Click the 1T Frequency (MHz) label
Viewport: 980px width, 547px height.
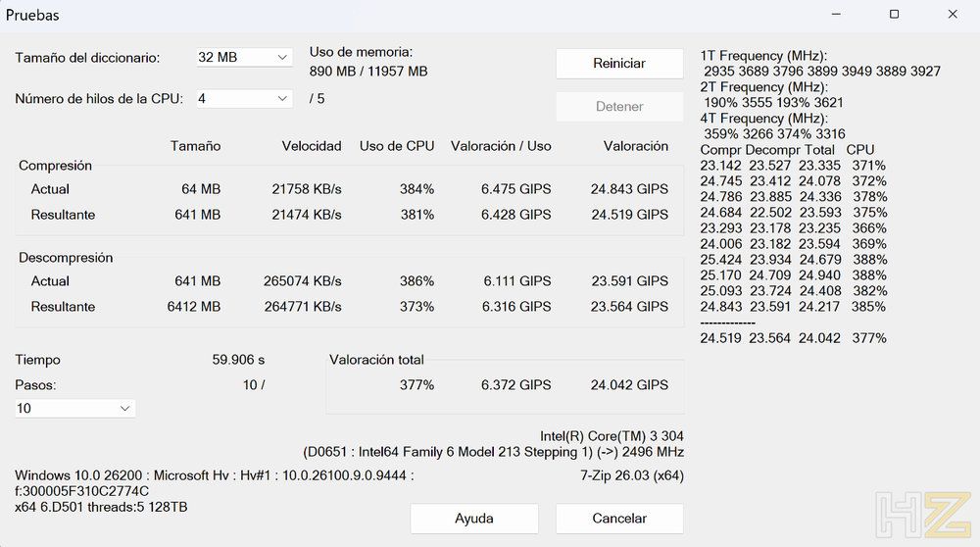763,56
